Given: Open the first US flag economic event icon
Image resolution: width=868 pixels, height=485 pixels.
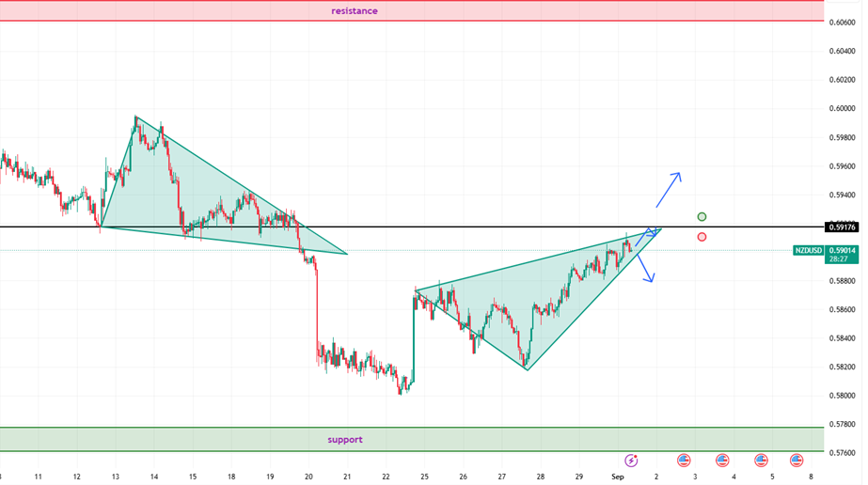Looking at the screenshot, I should (684, 461).
